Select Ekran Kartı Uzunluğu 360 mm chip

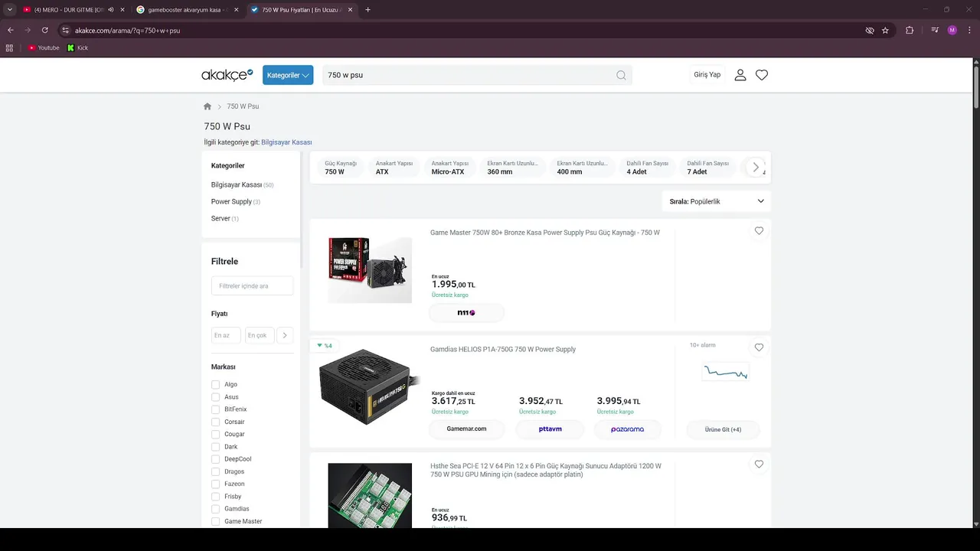[x=513, y=168]
